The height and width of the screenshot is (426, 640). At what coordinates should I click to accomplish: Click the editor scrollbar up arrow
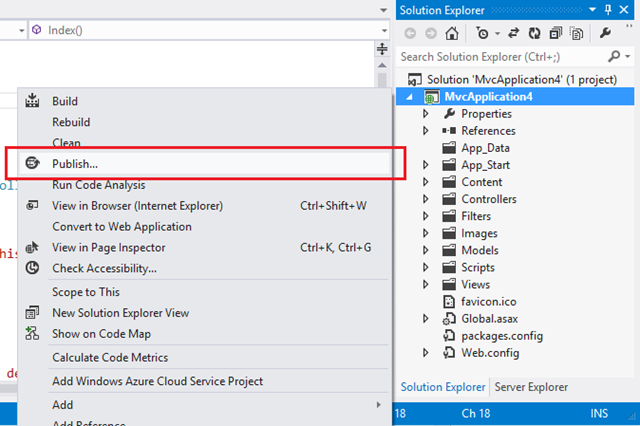[x=382, y=65]
